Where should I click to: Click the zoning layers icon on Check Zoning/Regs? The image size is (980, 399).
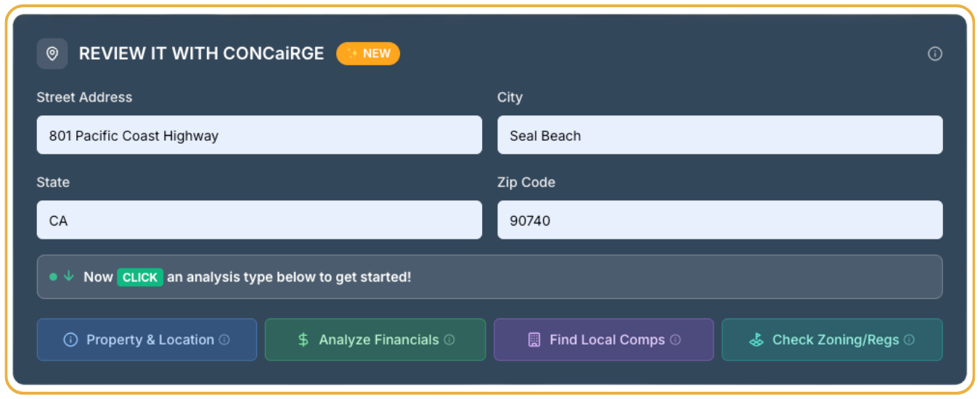click(756, 340)
